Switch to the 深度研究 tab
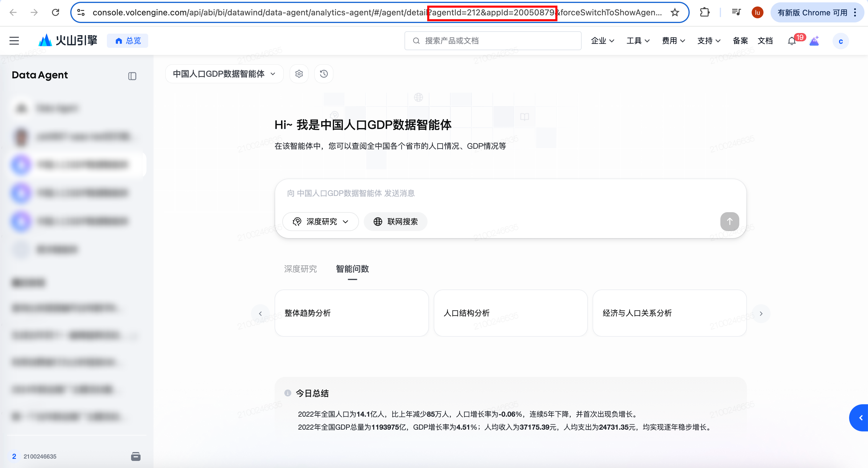The height and width of the screenshot is (468, 868). pos(300,269)
